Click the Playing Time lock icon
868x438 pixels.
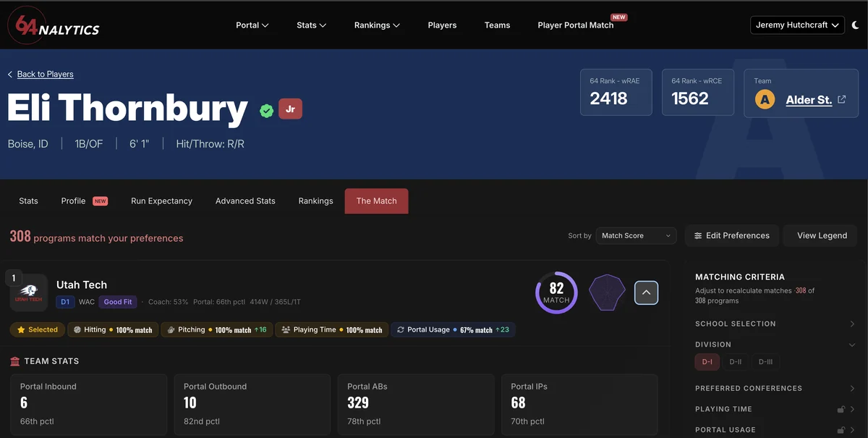point(841,409)
